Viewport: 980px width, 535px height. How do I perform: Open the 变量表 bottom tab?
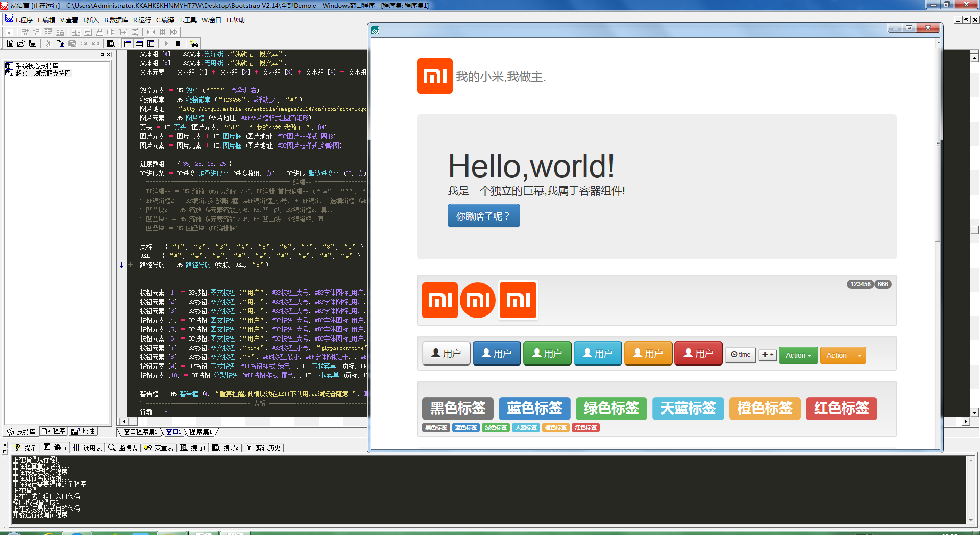coord(159,448)
